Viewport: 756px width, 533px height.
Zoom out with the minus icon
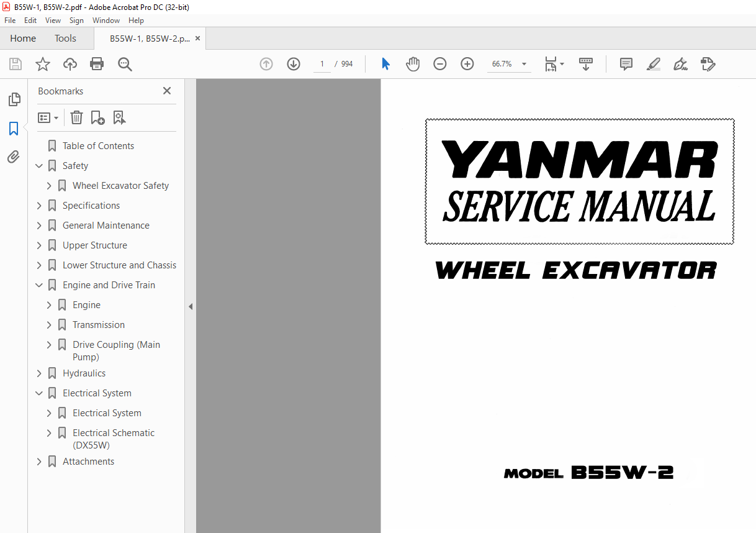[x=440, y=64]
